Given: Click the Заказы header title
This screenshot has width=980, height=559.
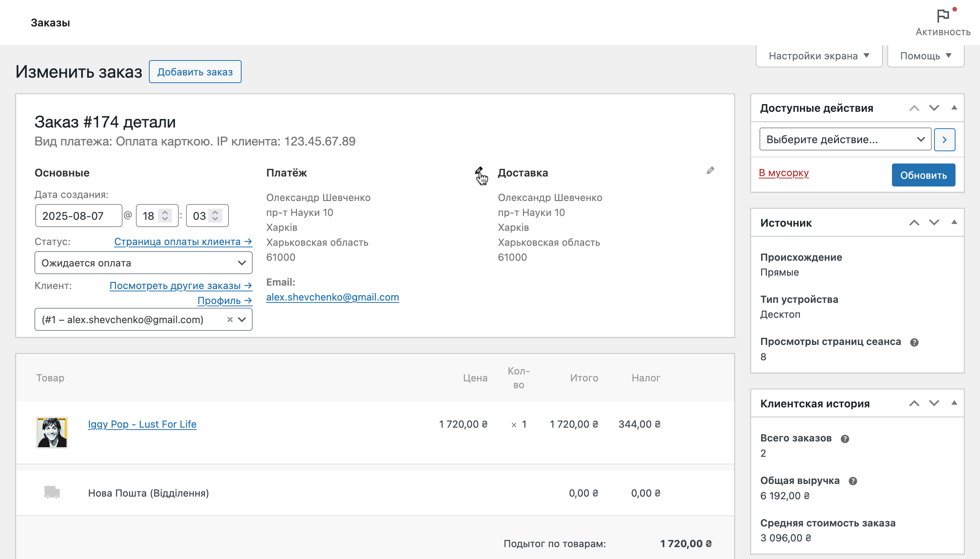Looking at the screenshot, I should click(50, 23).
